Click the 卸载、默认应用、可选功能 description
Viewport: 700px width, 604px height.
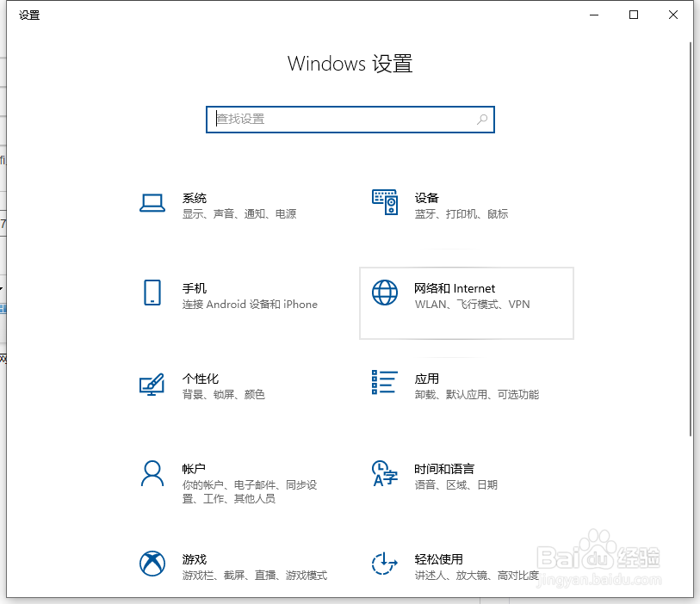476,394
